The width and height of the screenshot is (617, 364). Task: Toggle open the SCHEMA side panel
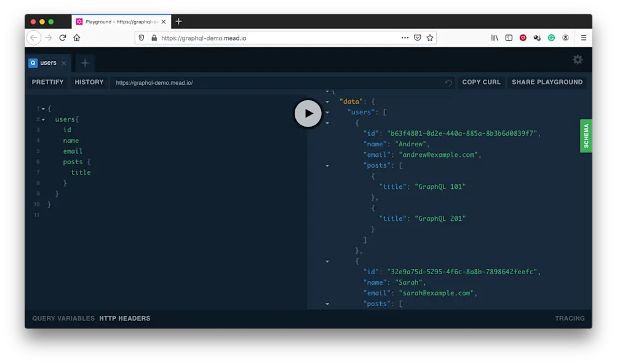(x=586, y=135)
